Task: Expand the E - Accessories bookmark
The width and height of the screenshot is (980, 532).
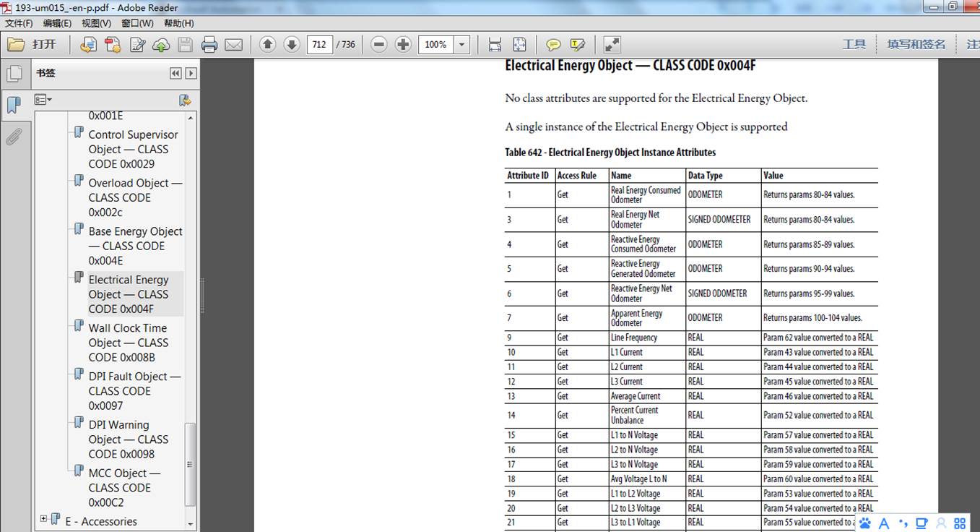Action: click(43, 519)
